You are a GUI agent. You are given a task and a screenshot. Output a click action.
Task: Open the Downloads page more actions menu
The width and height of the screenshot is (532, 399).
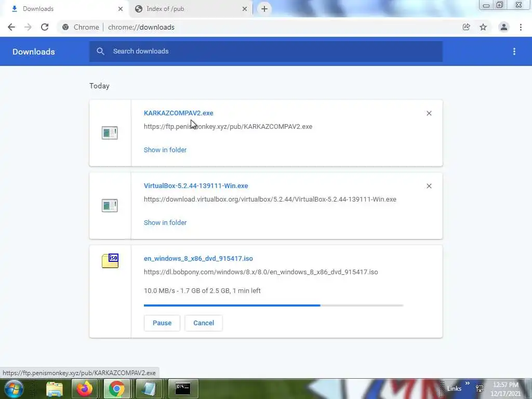514,51
